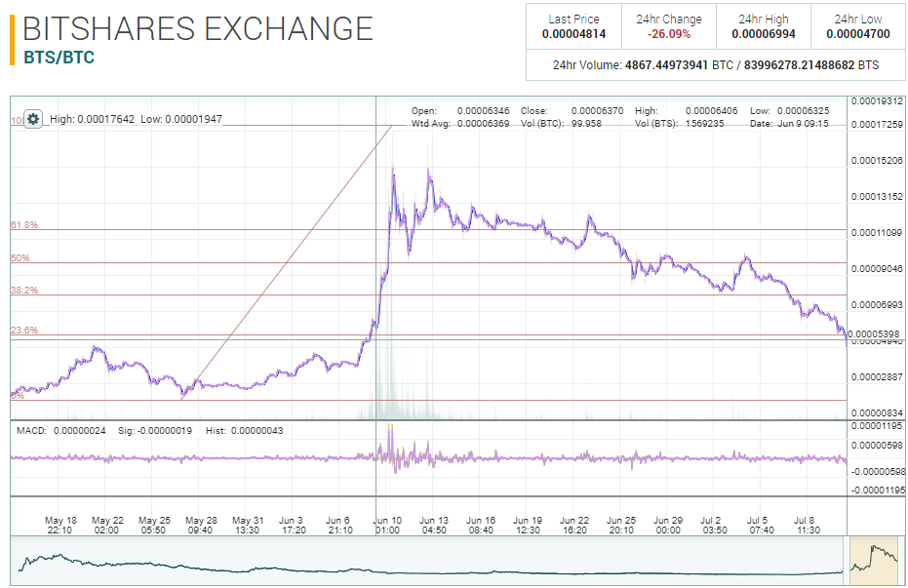The image size is (908, 588).
Task: Click the Jun 22 16:20 time axis label
Action: click(x=574, y=525)
